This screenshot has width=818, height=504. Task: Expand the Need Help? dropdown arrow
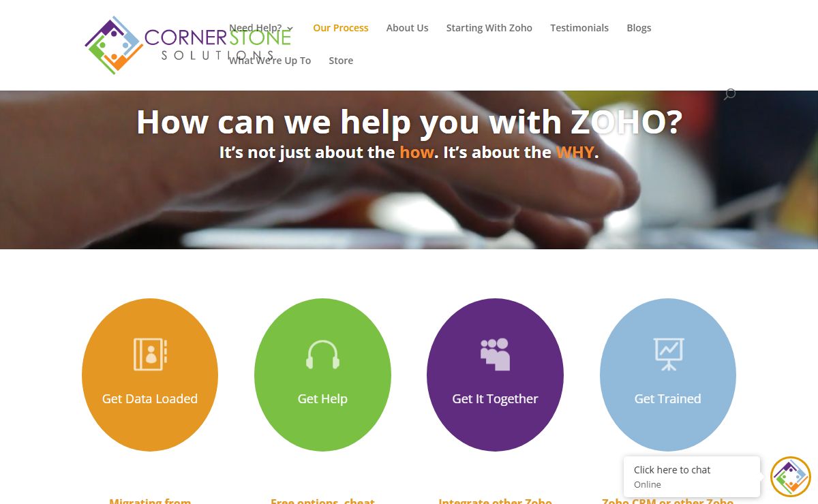(290, 29)
